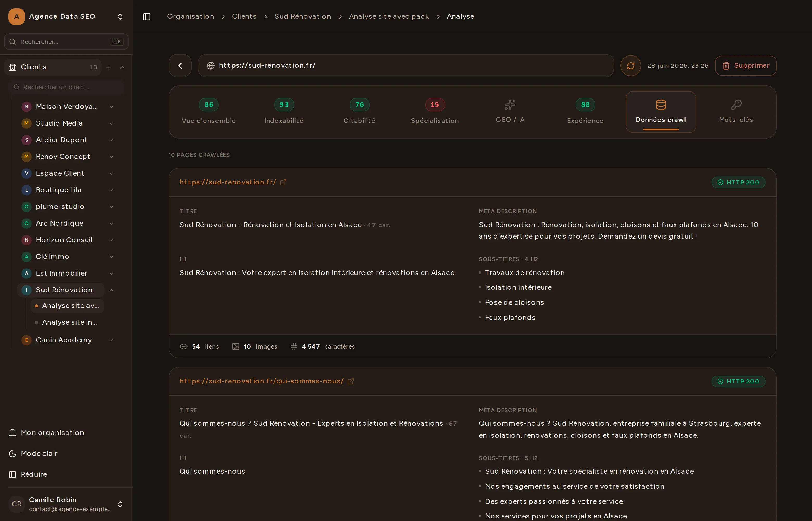Click the 28 juin 2026, 23:26 timestamp
The width and height of the screenshot is (812, 521).
pyautogui.click(x=677, y=66)
